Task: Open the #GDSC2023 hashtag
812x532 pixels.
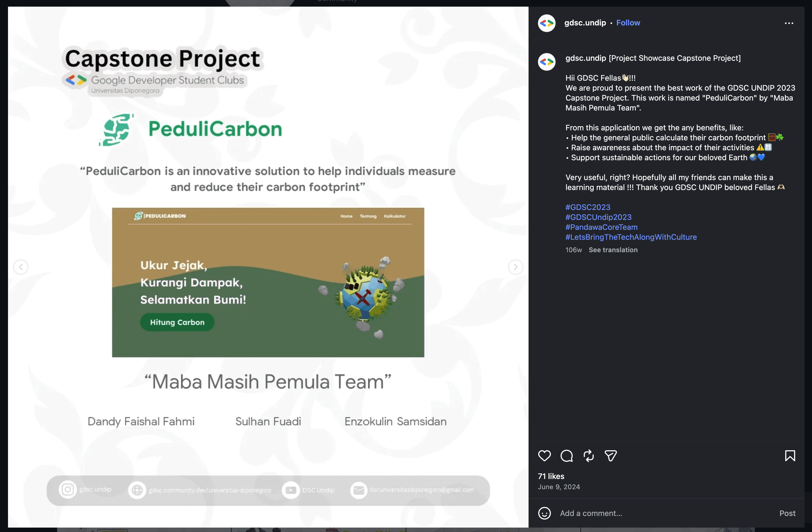Action: coord(588,207)
